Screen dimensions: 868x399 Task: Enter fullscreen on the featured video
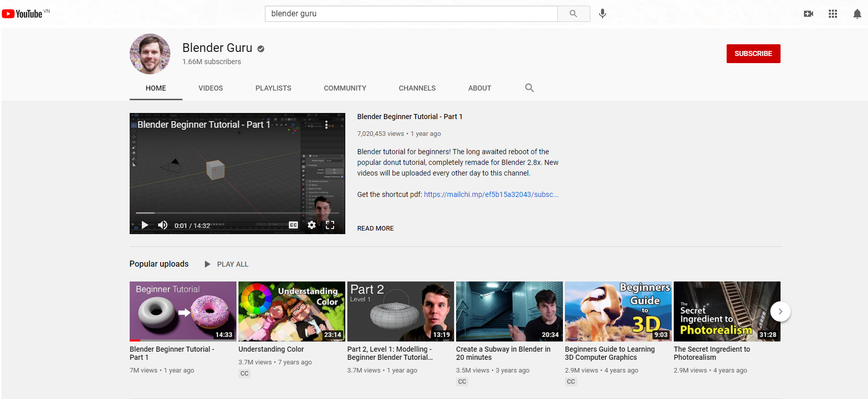pyautogui.click(x=330, y=225)
